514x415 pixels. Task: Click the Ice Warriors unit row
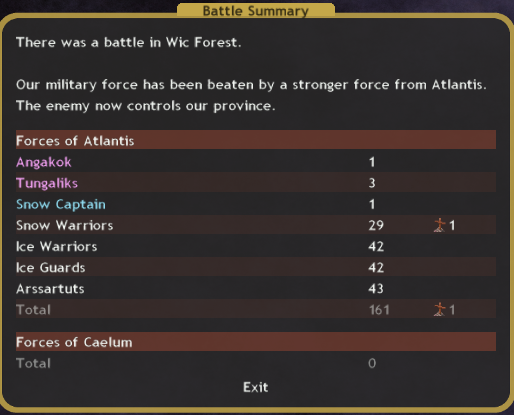(x=256, y=246)
